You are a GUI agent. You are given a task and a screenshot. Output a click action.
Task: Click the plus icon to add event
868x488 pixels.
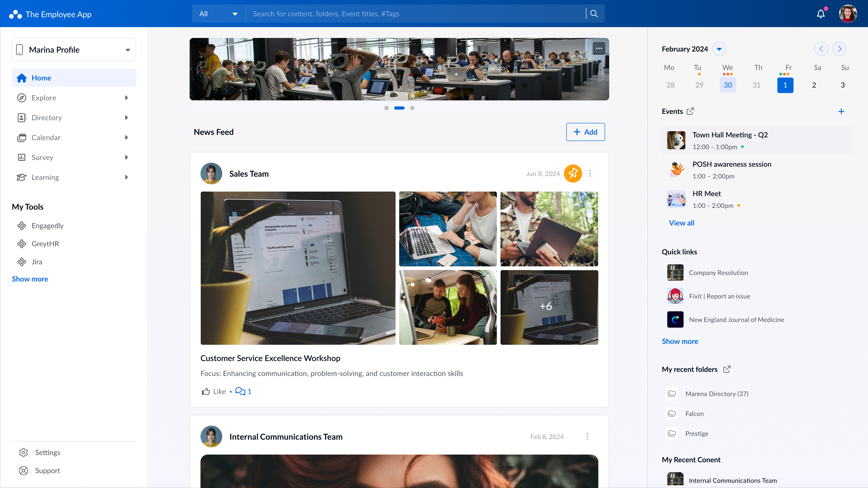tap(841, 111)
